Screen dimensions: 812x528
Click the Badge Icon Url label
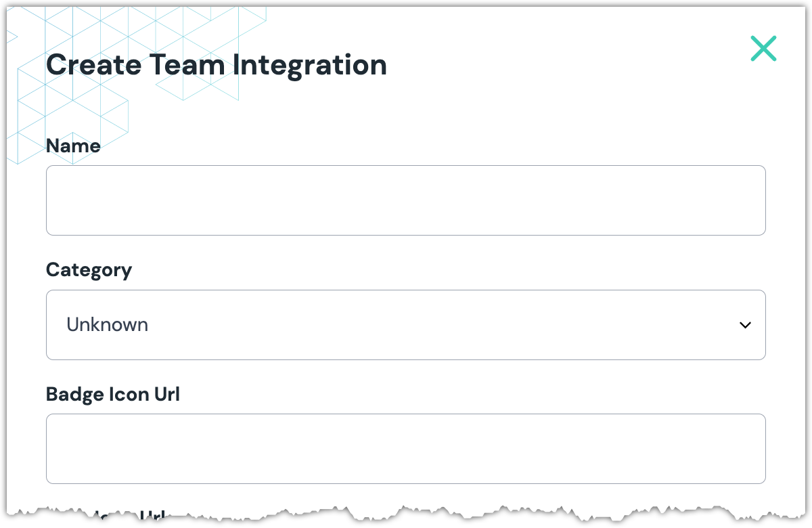(113, 394)
